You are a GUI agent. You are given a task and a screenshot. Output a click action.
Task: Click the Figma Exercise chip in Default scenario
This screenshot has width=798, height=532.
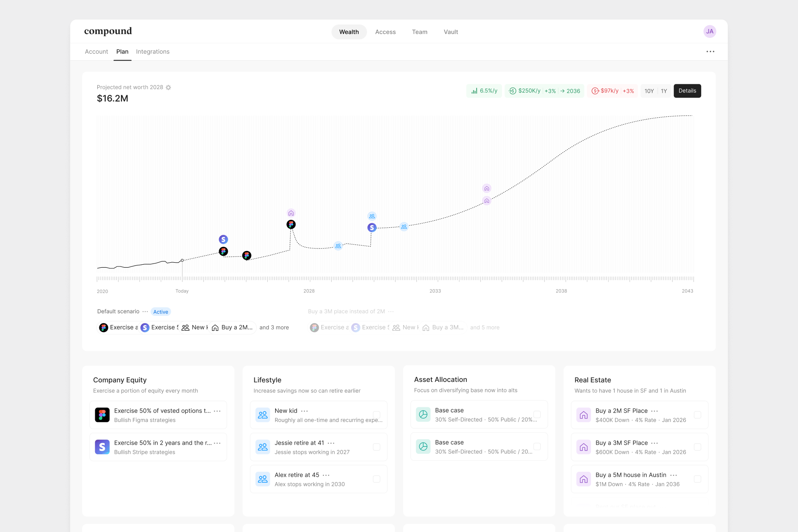118,328
